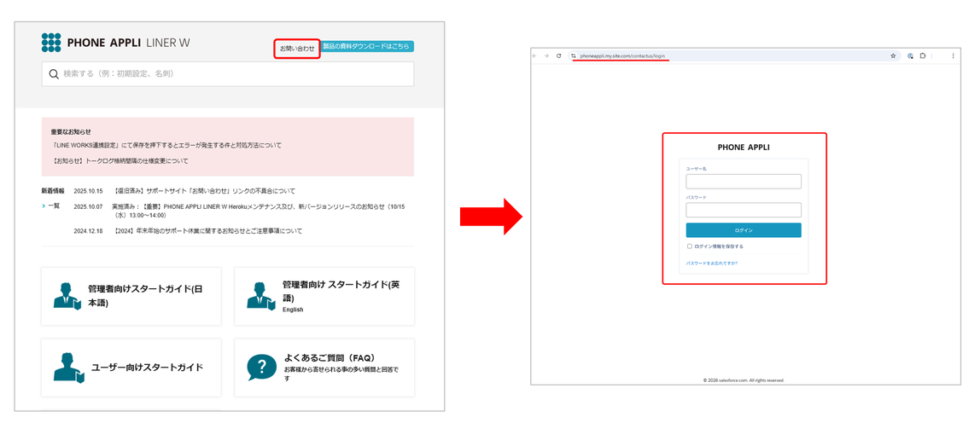
Task: Open 【復旧済み】サポートサイト「お問い合わせ」リンクの不具合について
Action: click(x=205, y=190)
